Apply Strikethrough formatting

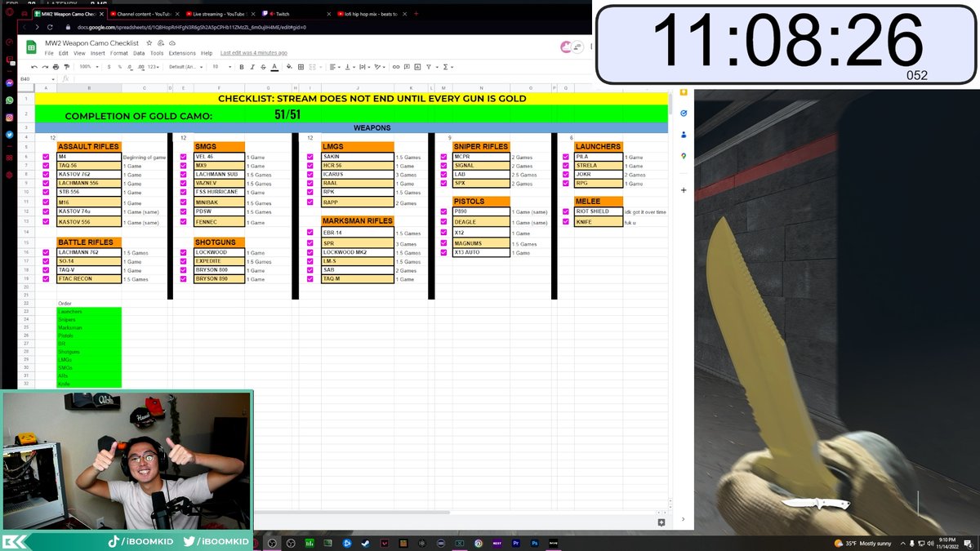263,66
